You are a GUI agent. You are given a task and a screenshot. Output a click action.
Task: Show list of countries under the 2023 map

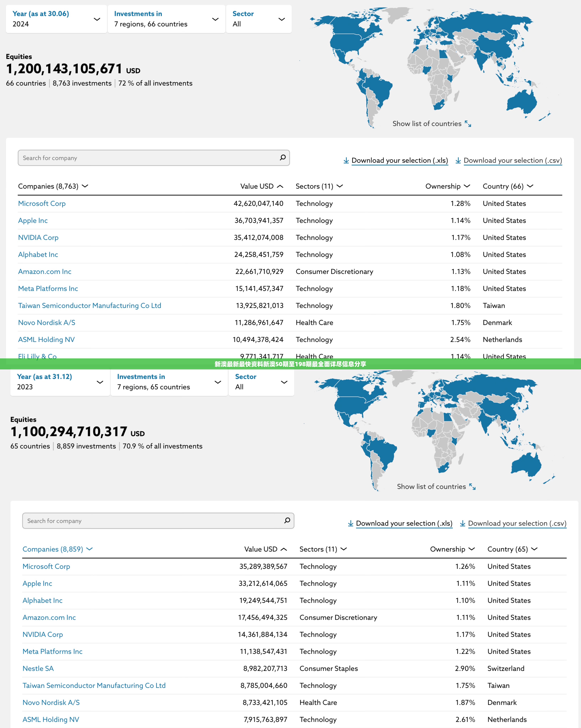click(x=431, y=487)
